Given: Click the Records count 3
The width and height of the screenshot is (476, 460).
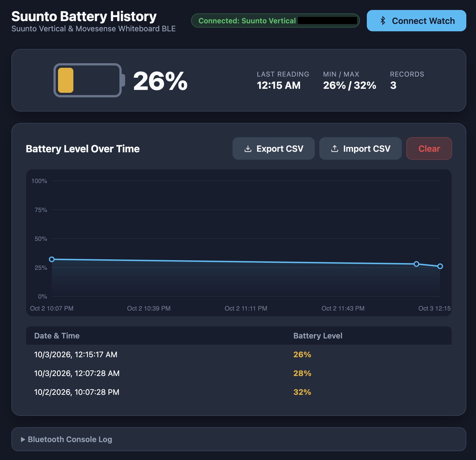Looking at the screenshot, I should [x=393, y=85].
